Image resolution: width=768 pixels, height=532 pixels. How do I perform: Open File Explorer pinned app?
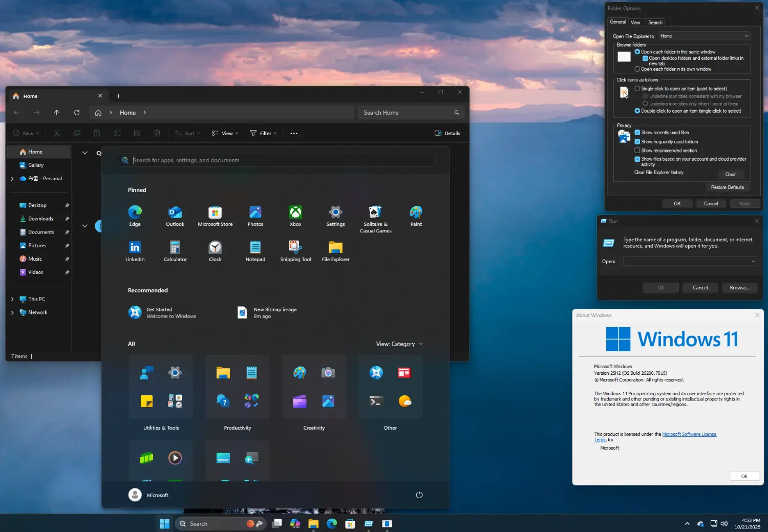point(335,251)
